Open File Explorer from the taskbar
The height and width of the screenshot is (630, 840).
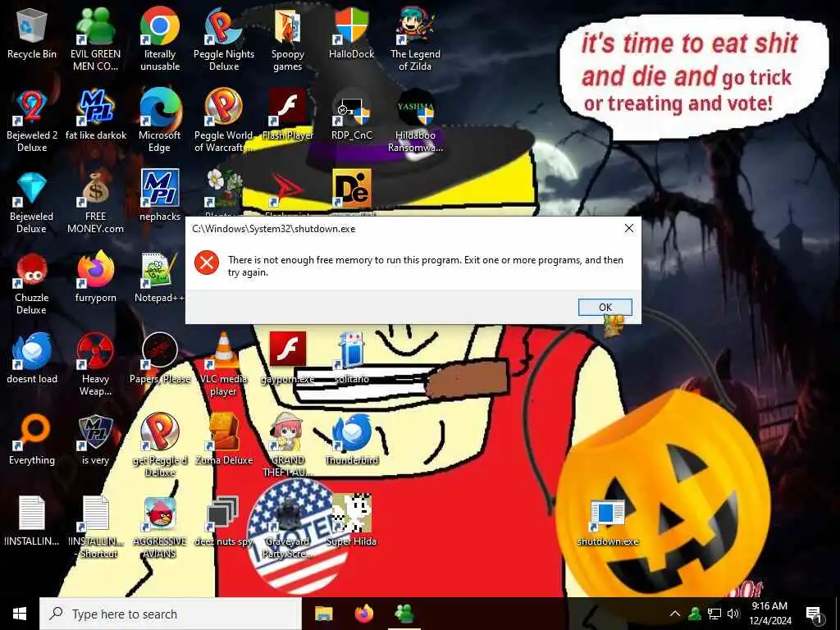coord(323,614)
